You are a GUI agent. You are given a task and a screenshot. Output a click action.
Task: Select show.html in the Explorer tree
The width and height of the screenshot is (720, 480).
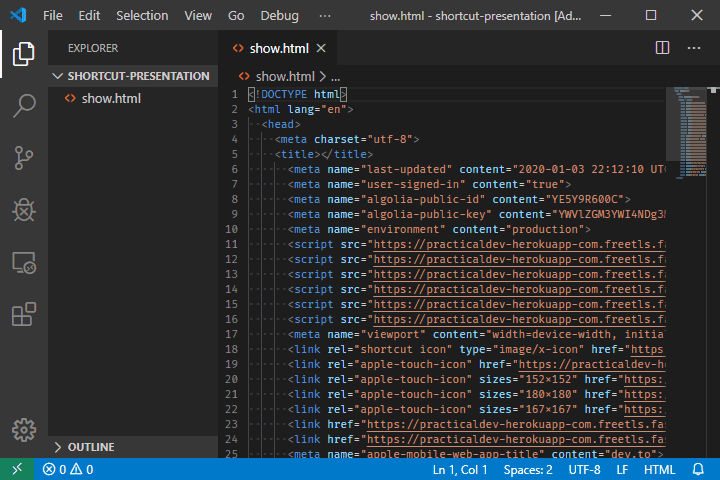[111, 98]
